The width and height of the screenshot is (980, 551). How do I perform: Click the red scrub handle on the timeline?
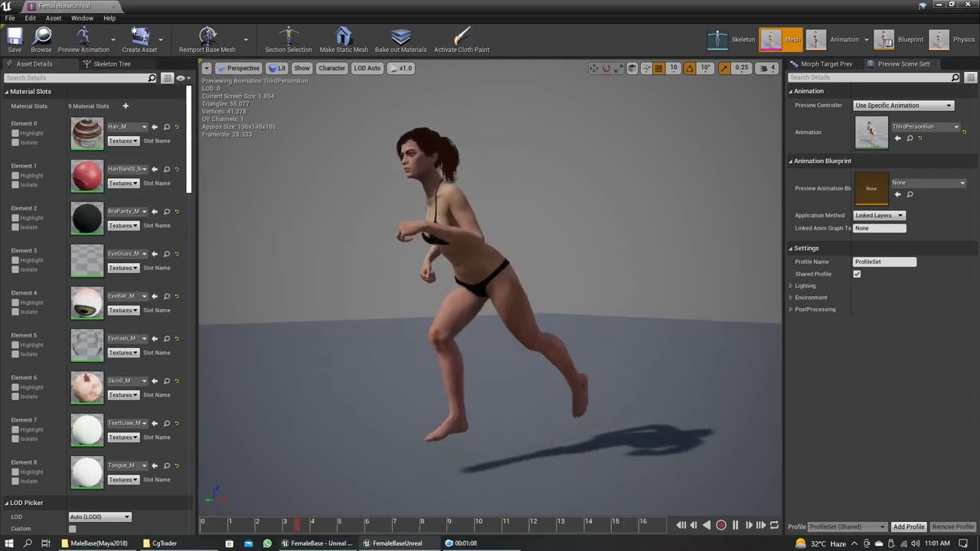tap(297, 525)
